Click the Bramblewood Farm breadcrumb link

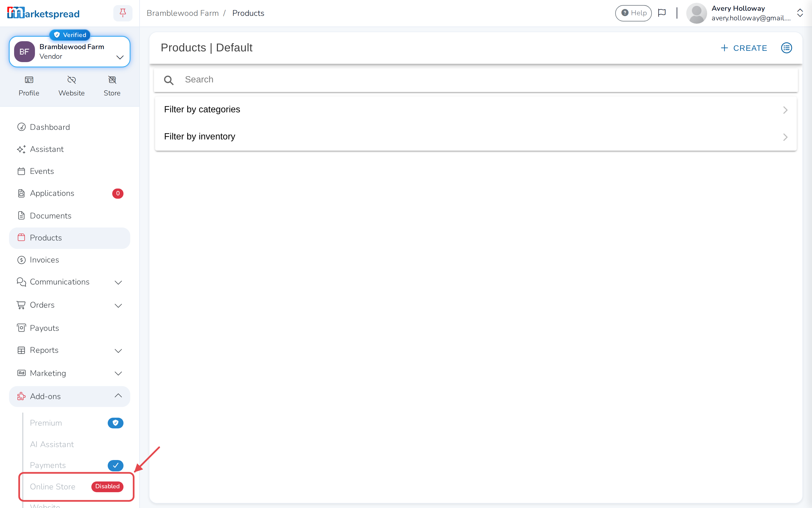[182, 13]
